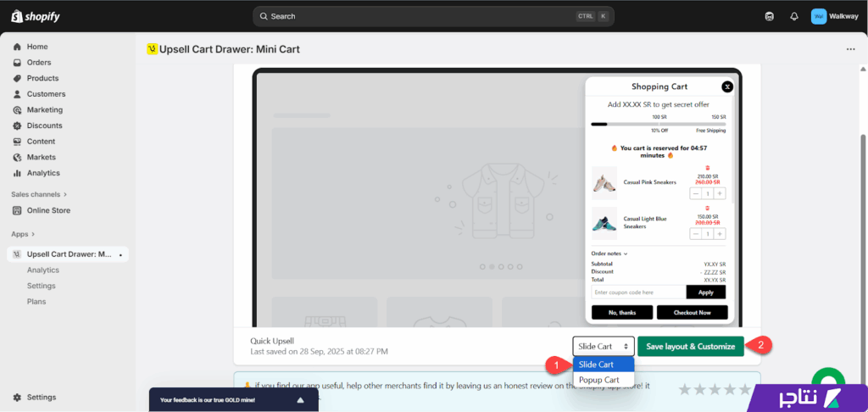Click the notifications bell icon

coord(794,16)
